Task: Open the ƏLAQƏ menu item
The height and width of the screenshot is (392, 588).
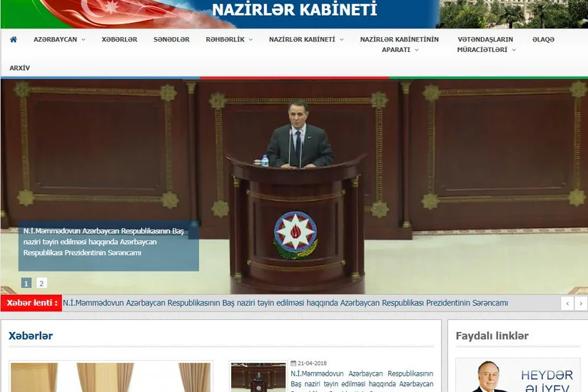Action: (x=543, y=39)
